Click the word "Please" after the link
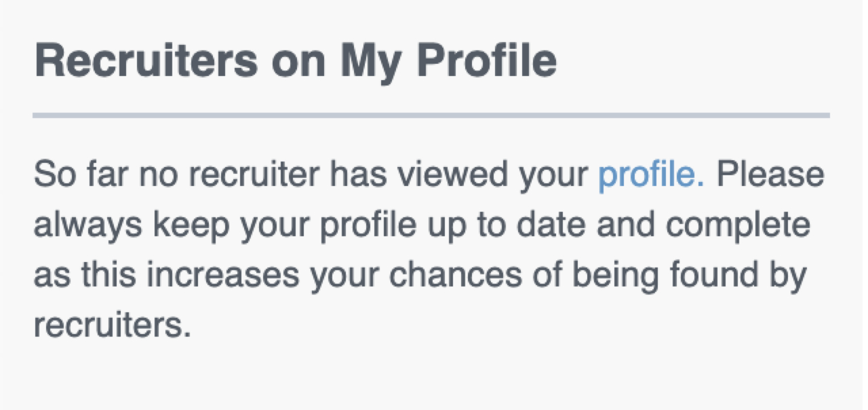Image resolution: width=868 pixels, height=410 pixels. pos(770,175)
